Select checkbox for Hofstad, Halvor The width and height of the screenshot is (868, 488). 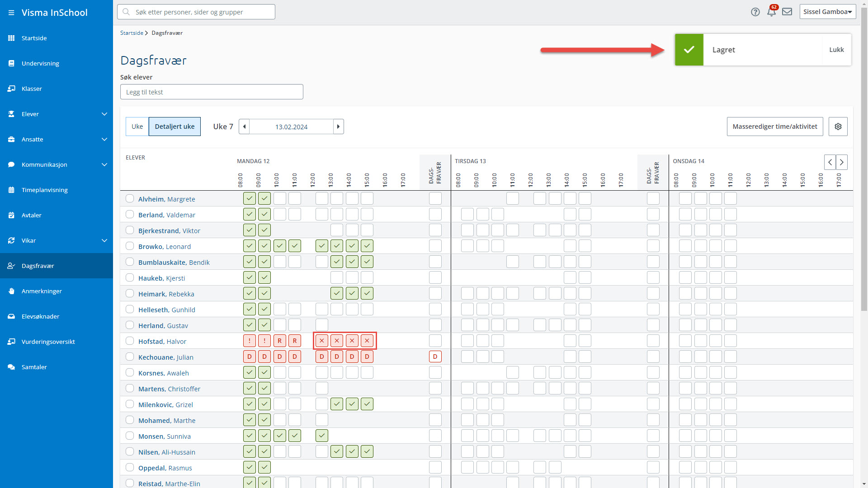tap(130, 341)
